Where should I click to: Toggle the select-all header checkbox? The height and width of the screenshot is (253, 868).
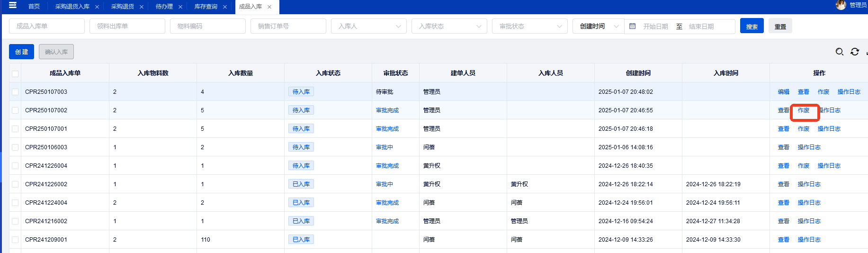pos(15,73)
